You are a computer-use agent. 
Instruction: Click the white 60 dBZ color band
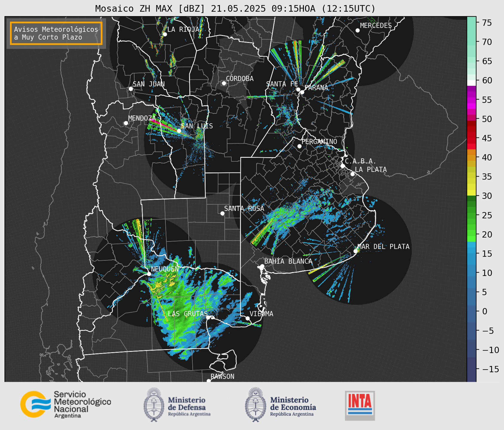(x=471, y=83)
